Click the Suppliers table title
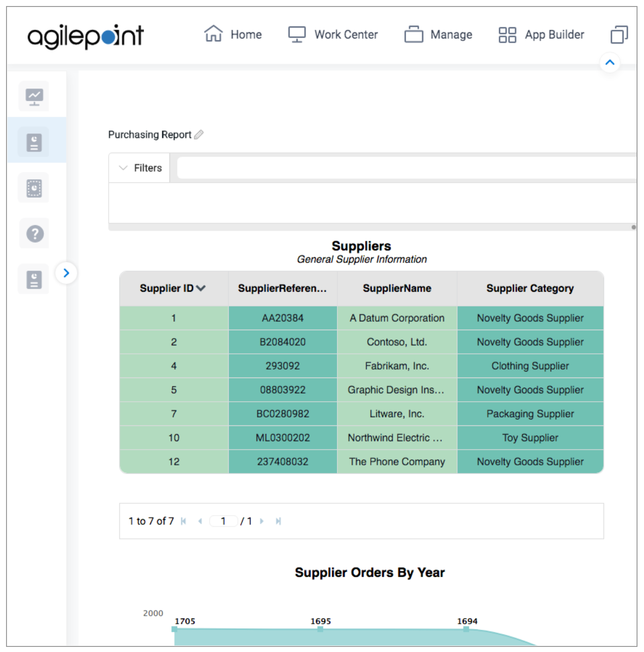 point(361,246)
